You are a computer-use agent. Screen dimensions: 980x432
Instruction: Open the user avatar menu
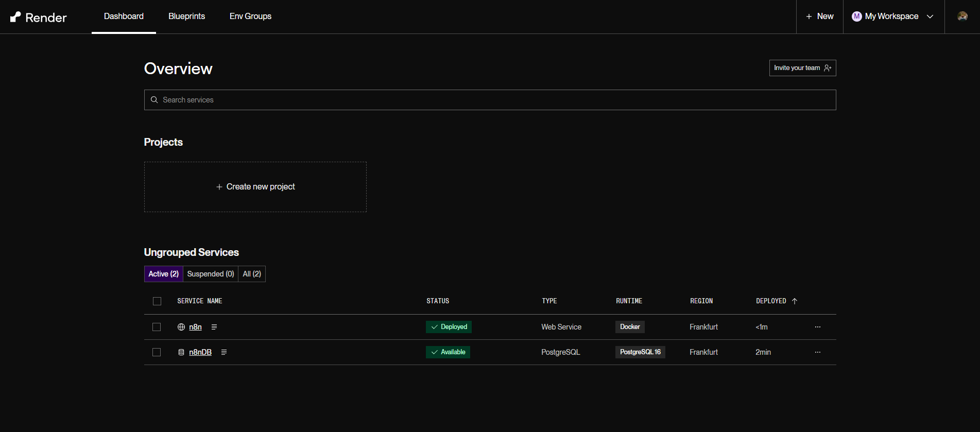962,16
